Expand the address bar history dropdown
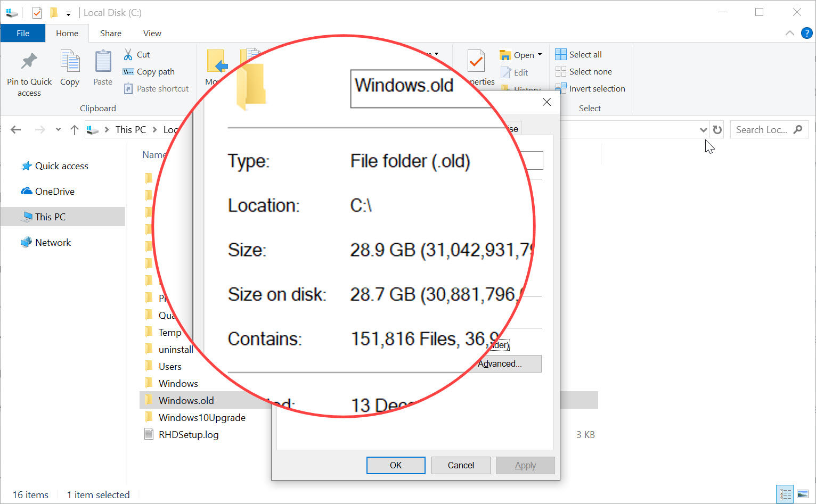Screen dimensions: 816x504 704,129
